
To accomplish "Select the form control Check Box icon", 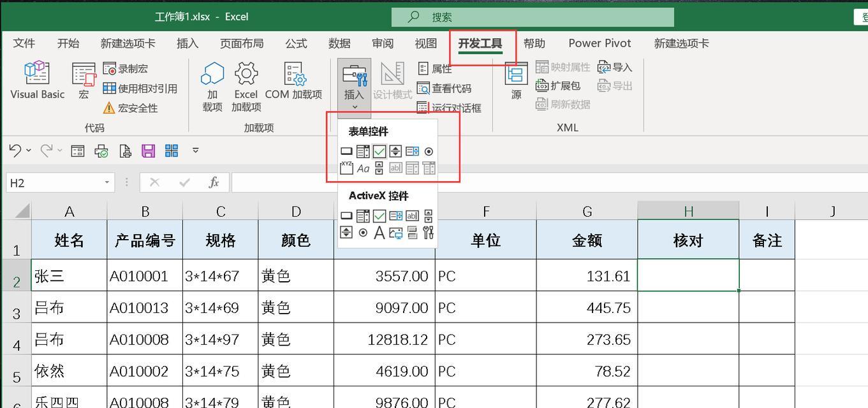I will (x=379, y=152).
